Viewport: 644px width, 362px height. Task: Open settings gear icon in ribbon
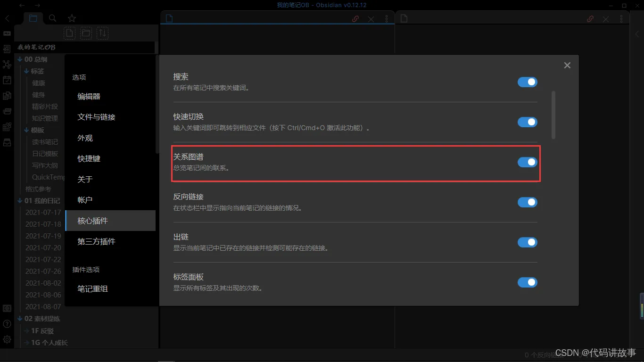coord(7,339)
